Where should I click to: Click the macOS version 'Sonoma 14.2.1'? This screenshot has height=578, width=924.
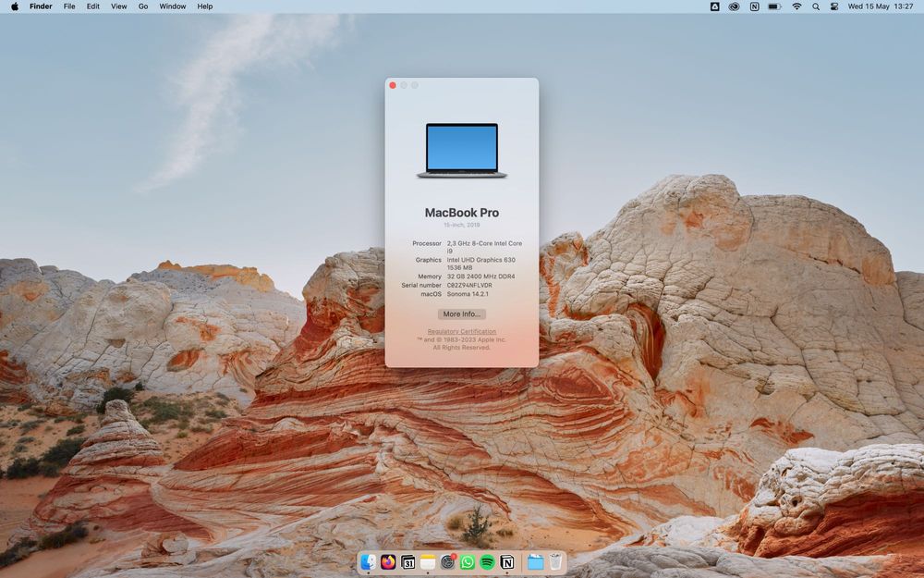[x=468, y=294]
